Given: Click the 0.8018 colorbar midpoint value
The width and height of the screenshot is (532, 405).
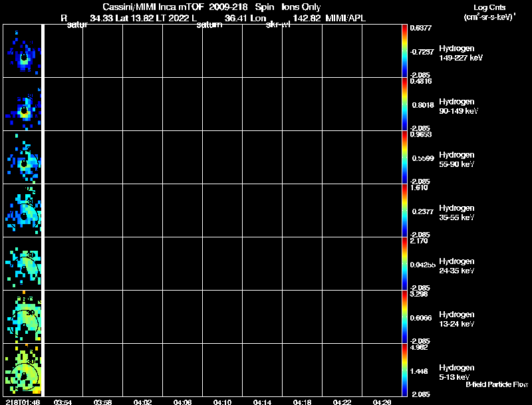Looking at the screenshot, I should click(x=423, y=105).
